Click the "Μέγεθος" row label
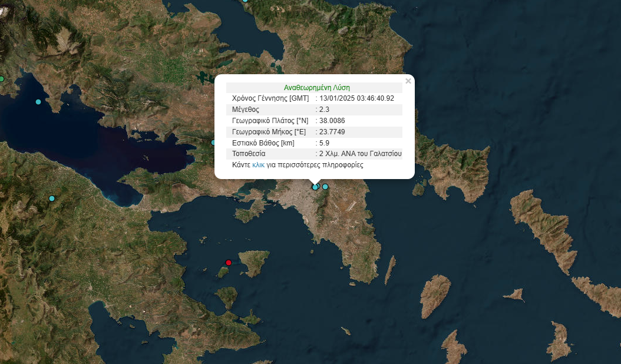Screen dimensions: 621x364 click(x=246, y=110)
